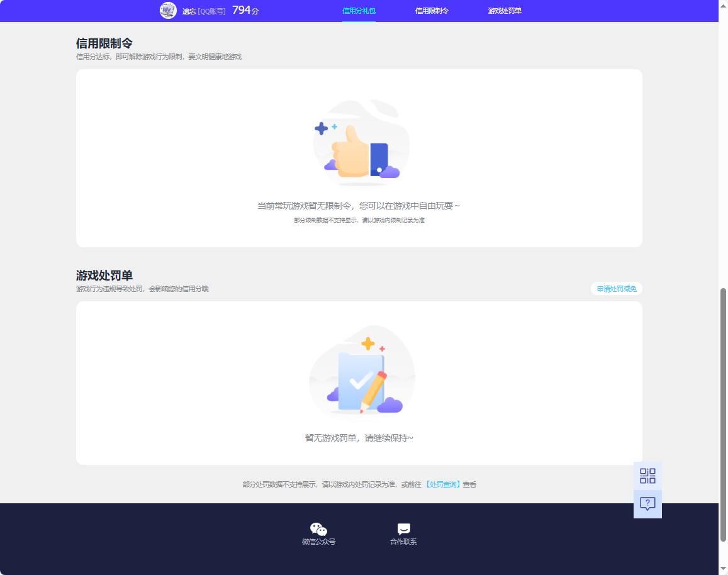Click the username 遮忘 in the header
The image size is (728, 575).
[x=189, y=11]
